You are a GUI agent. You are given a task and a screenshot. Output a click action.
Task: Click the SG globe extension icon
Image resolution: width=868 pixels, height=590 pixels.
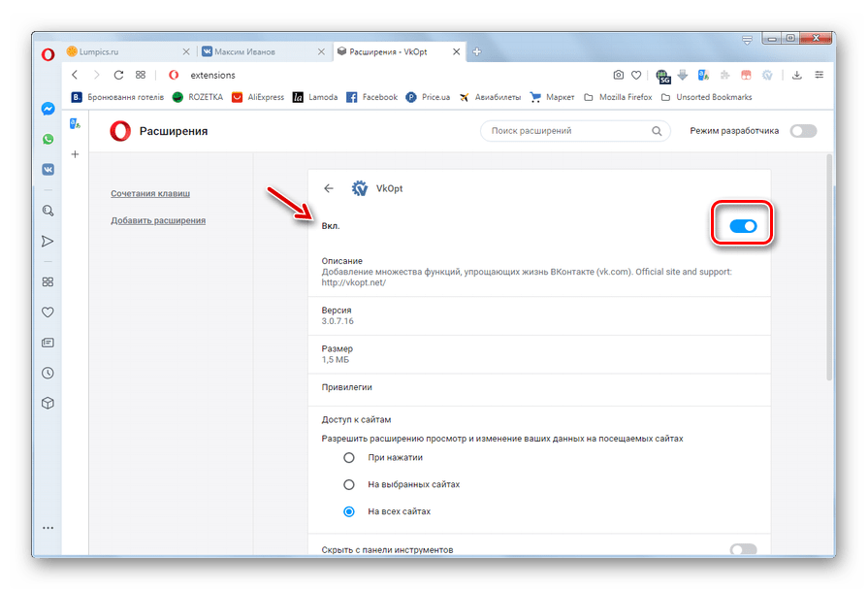[662, 76]
